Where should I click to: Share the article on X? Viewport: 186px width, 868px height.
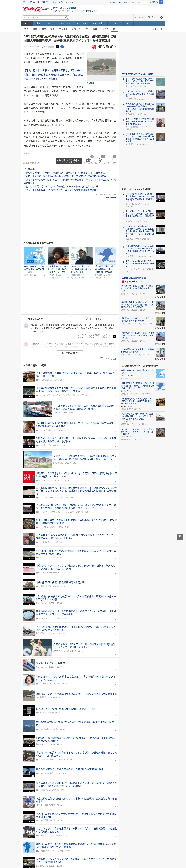[x=57, y=47]
